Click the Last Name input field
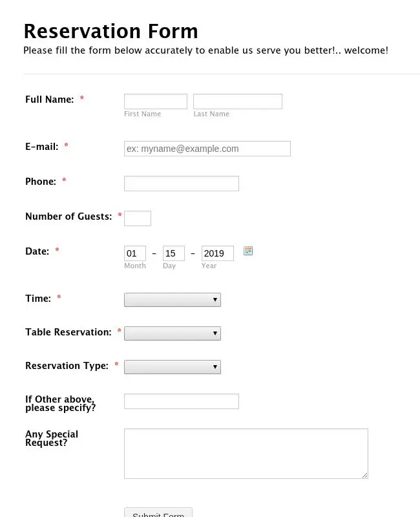Image resolution: width=420 pixels, height=517 pixels. (238, 101)
